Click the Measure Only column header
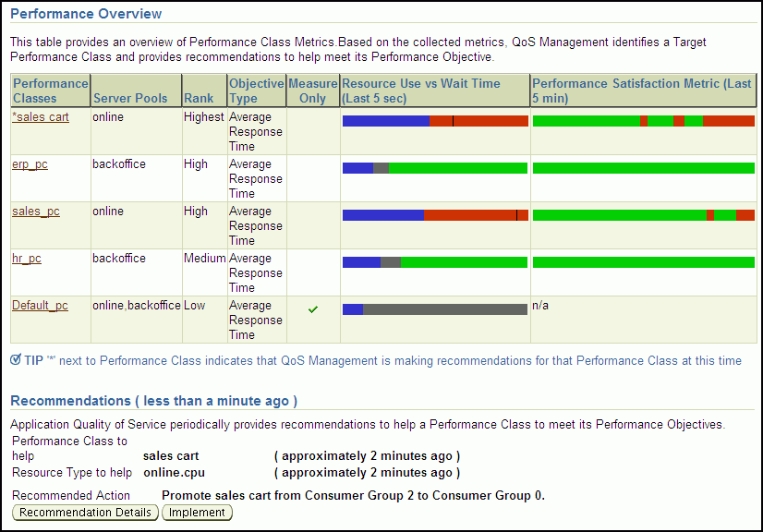The image size is (763, 532). 313,91
